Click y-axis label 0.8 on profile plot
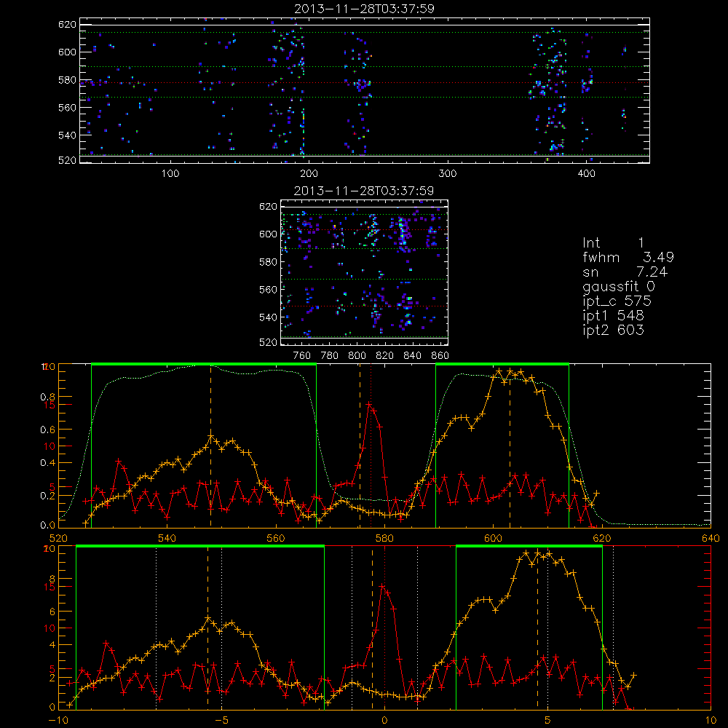Image resolution: width=728 pixels, height=728 pixels. pyautogui.click(x=47, y=397)
